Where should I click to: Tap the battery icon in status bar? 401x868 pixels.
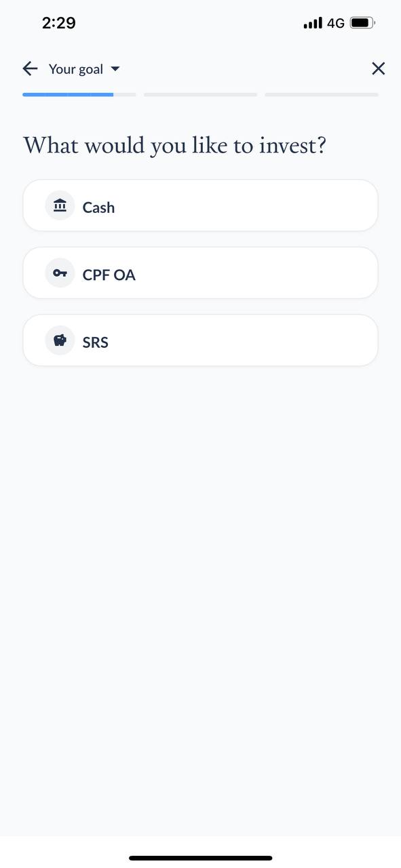pyautogui.click(x=362, y=23)
